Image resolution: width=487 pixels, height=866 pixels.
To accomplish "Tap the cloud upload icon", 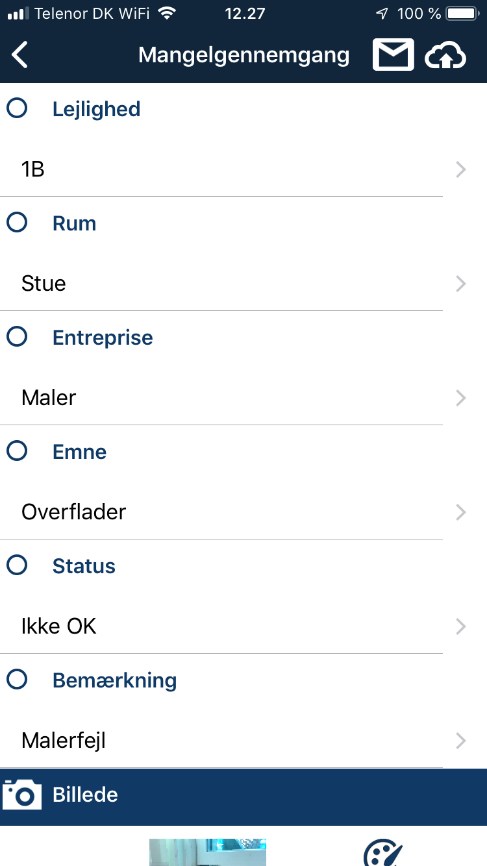I will (446, 55).
